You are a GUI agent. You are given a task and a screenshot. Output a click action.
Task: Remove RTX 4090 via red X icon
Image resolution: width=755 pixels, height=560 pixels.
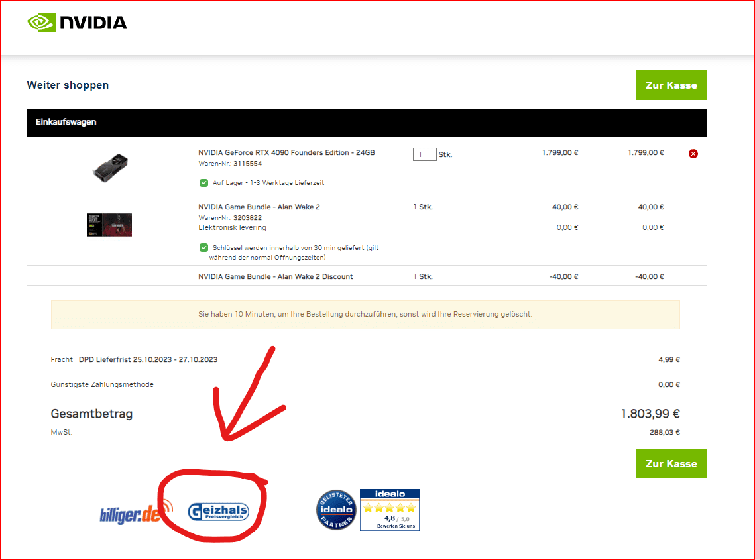point(693,154)
